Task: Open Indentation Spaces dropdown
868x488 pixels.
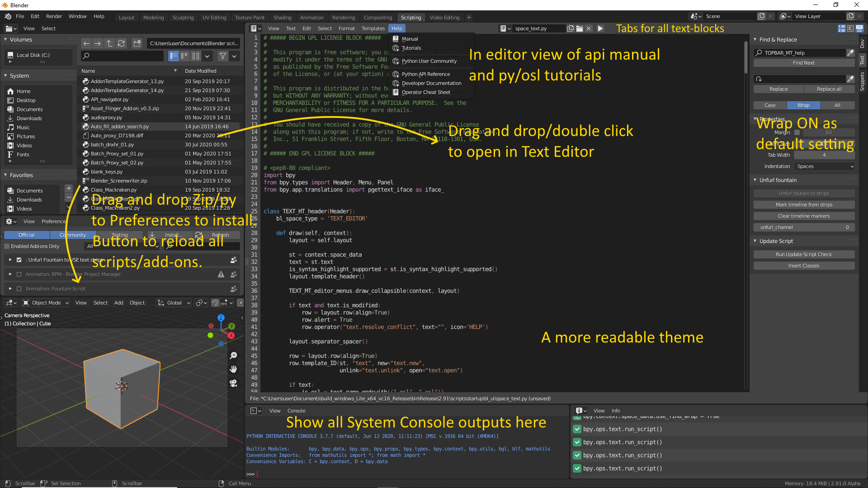Action: click(x=825, y=166)
